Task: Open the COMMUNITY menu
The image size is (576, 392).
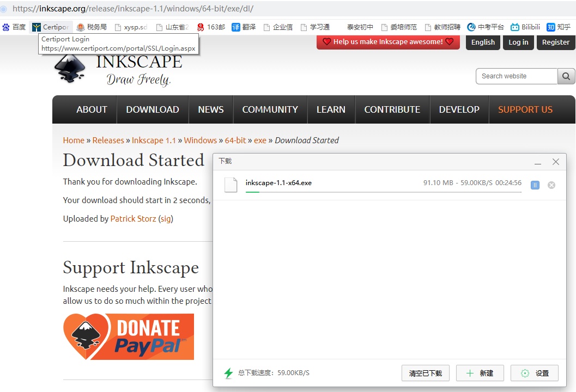Action: 270,109
